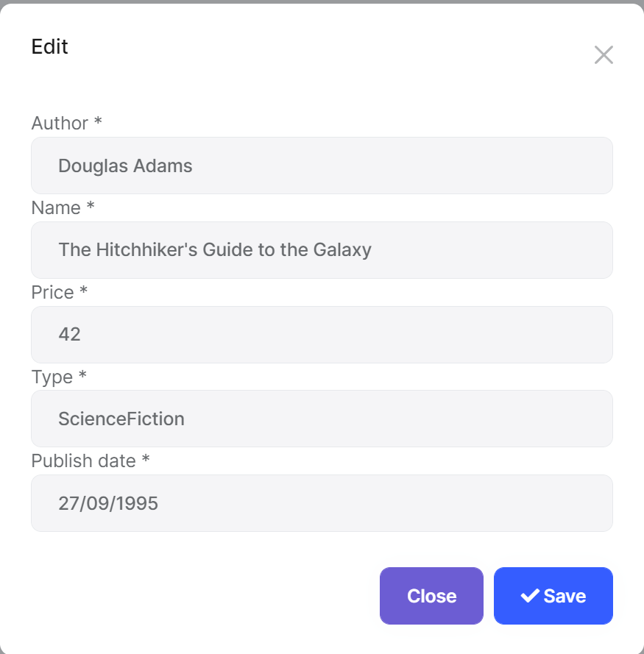Save the edited book record
The width and height of the screenshot is (644, 654).
(553, 596)
